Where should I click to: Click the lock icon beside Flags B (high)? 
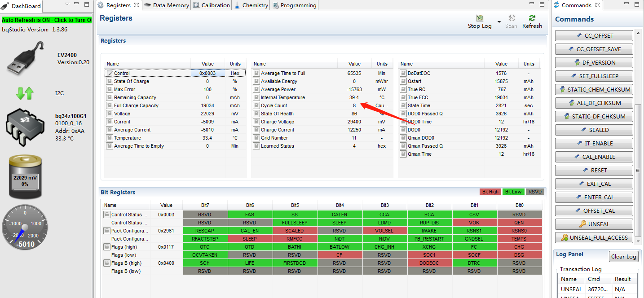coord(107,263)
